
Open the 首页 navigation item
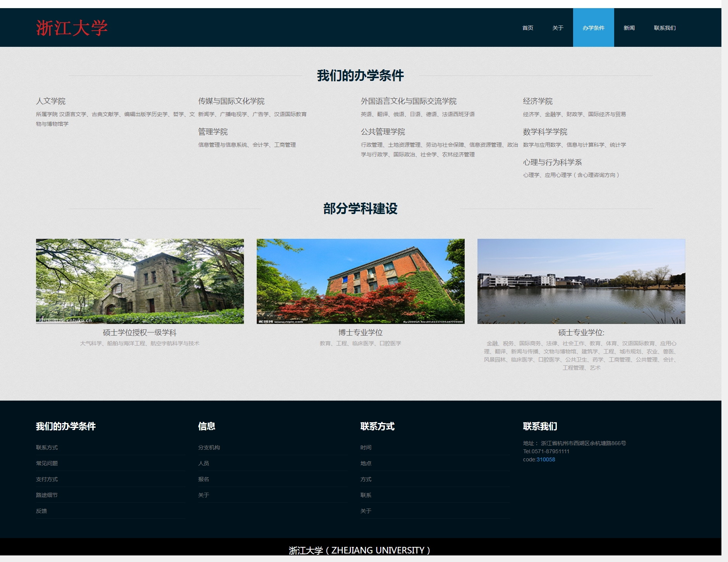(x=527, y=28)
